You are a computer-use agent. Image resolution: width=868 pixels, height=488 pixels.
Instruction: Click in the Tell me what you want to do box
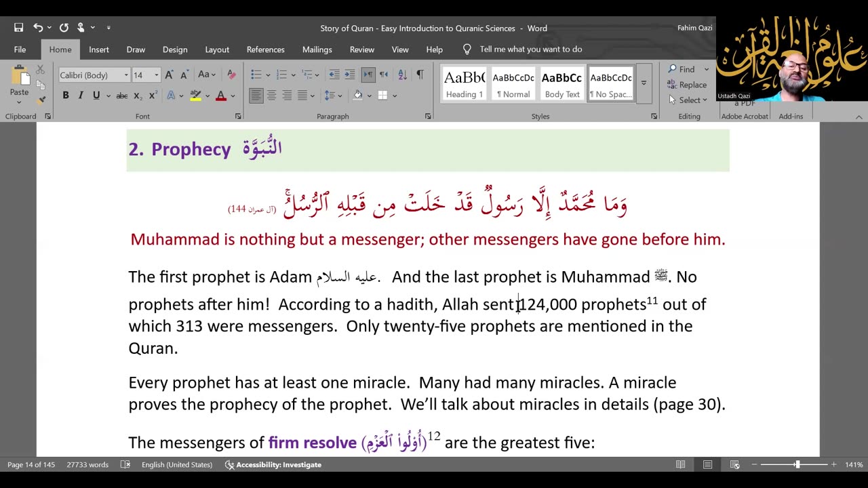tap(531, 49)
